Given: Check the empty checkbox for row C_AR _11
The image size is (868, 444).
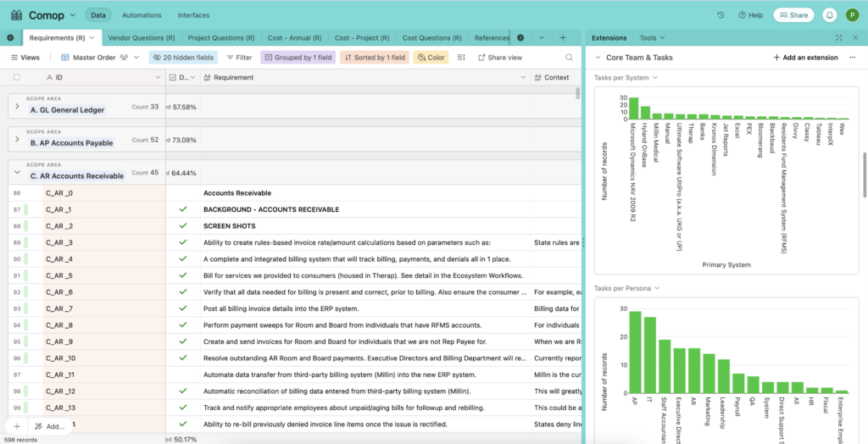Looking at the screenshot, I should click(x=183, y=375).
